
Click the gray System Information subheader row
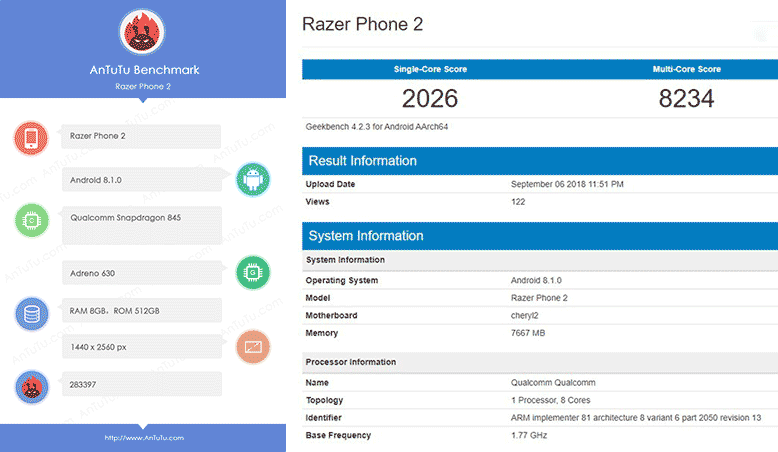(x=540, y=260)
